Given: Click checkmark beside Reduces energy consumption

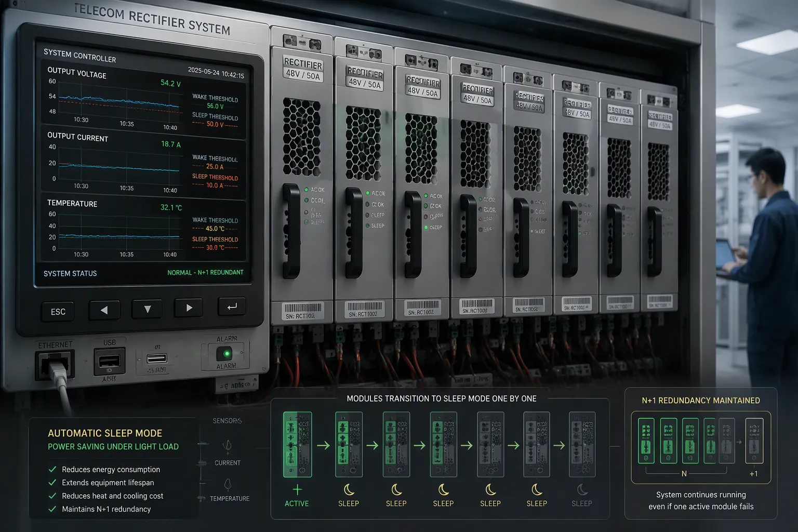Looking at the screenshot, I should tap(52, 469).
